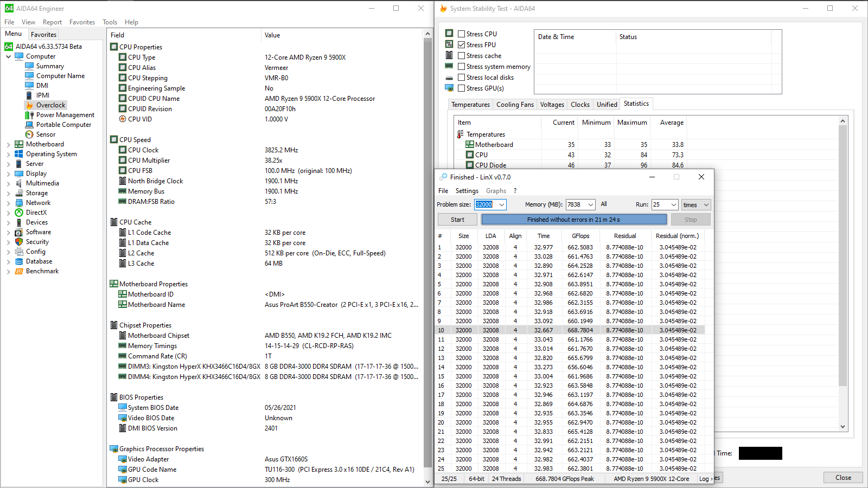This screenshot has width=868, height=488.
Task: Click the Database icon in the tree
Action: (19, 261)
